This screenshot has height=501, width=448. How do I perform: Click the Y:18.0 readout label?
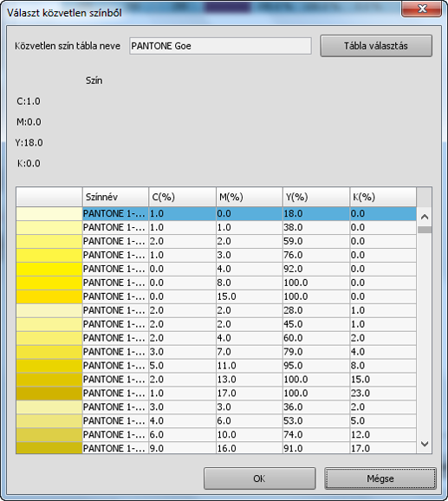(x=29, y=143)
